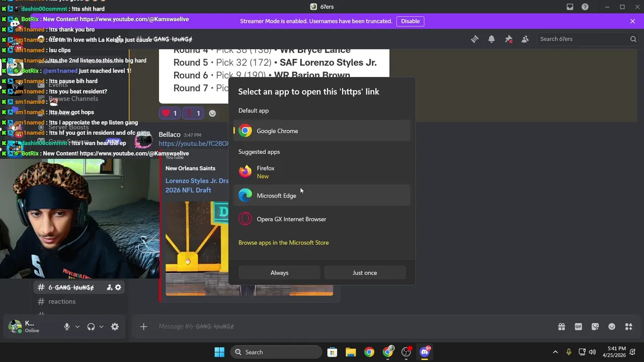The image size is (644, 362).
Task: Select the 6-GANG-lounGe channel
Action: coord(71,287)
